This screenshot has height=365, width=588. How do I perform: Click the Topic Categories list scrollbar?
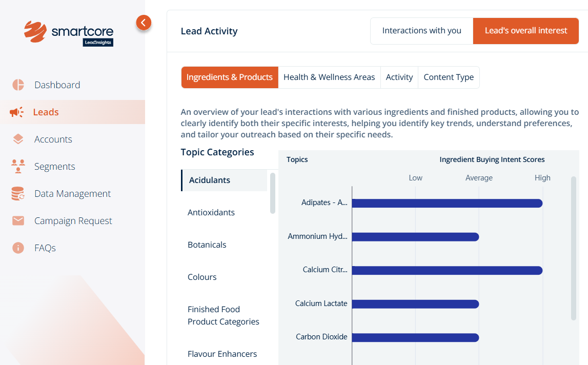pyautogui.click(x=273, y=193)
